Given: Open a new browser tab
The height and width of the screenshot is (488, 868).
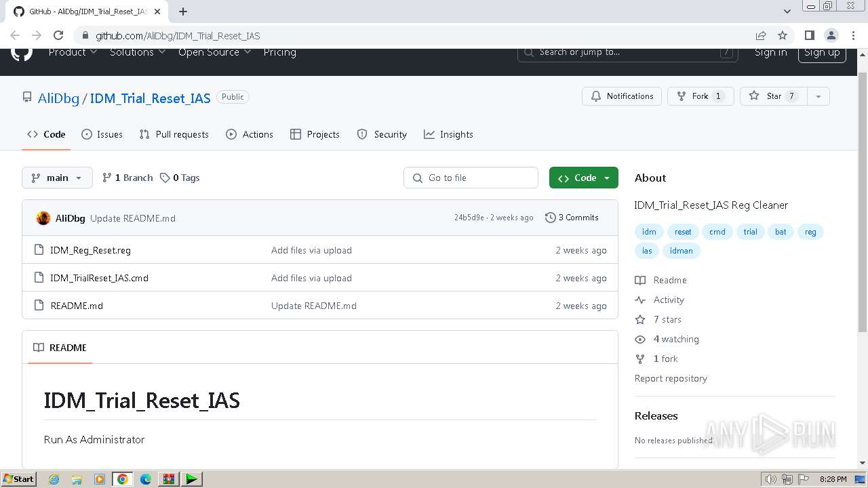Looking at the screenshot, I should [183, 12].
